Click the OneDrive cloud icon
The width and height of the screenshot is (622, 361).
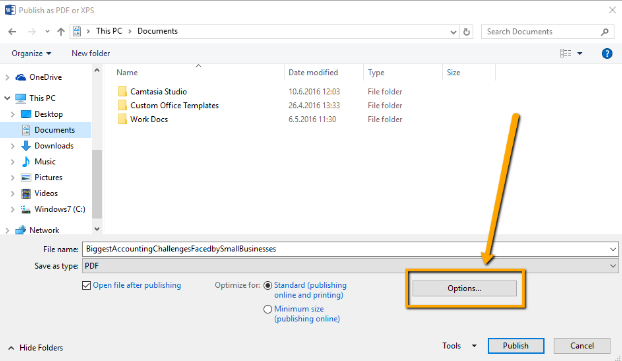point(21,77)
